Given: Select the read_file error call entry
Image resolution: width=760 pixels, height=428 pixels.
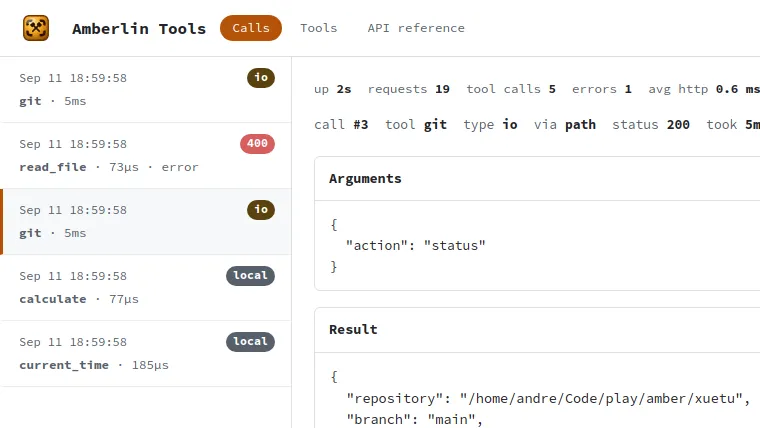Looking at the screenshot, I should coord(145,156).
